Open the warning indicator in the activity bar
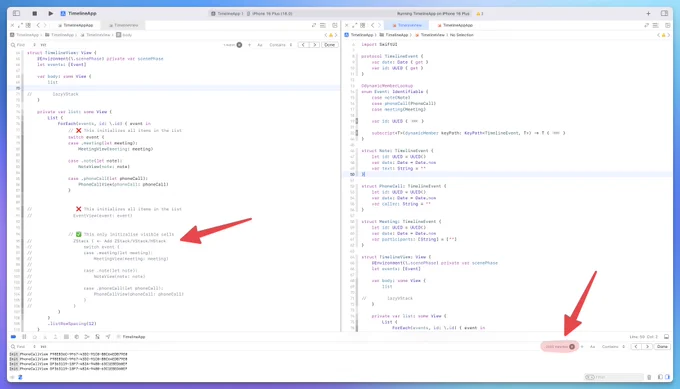The image size is (680, 389). (x=480, y=14)
